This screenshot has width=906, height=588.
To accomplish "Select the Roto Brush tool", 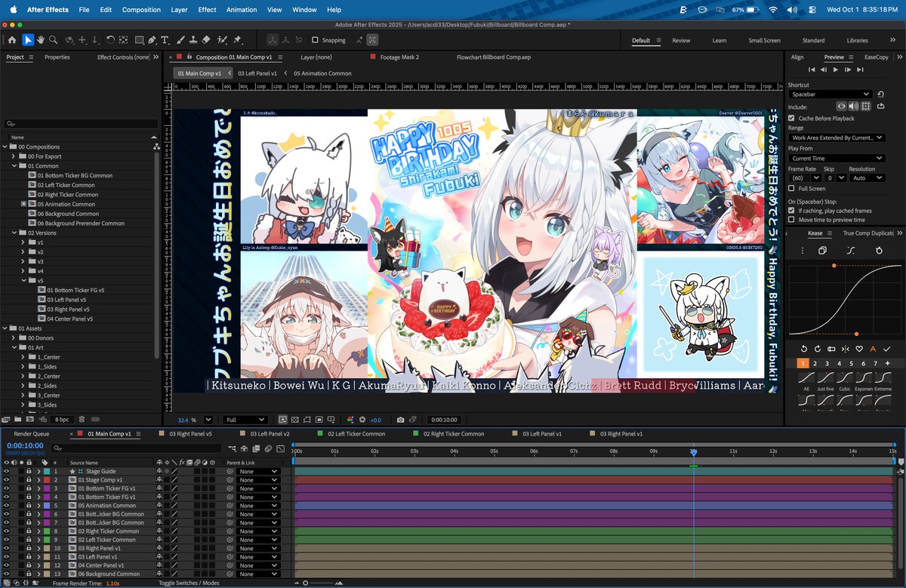I will (222, 40).
